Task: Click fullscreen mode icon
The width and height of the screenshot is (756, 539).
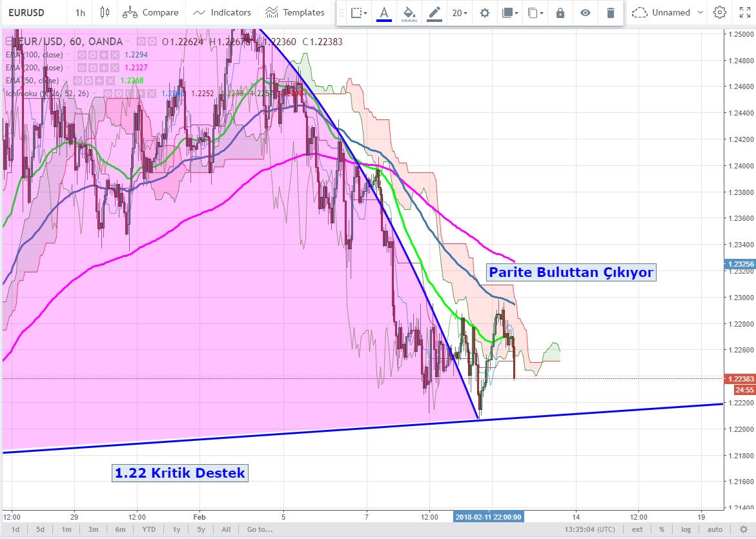Action: [x=744, y=12]
